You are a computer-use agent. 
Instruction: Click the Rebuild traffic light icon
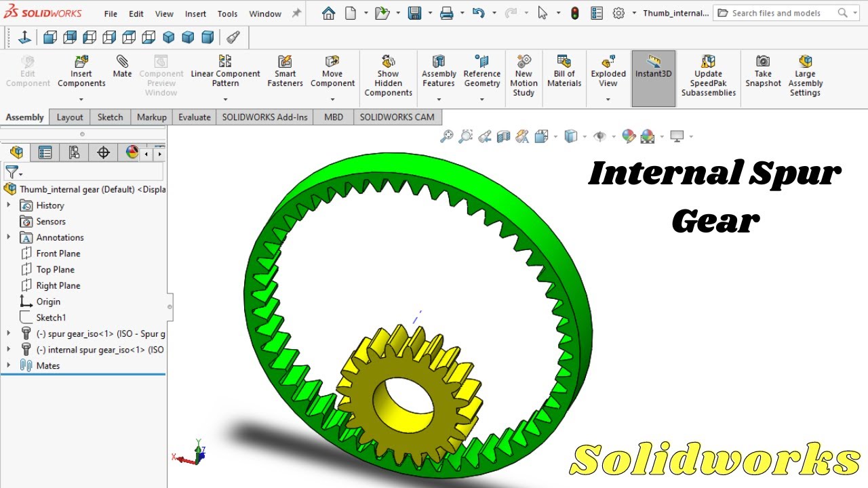click(575, 13)
